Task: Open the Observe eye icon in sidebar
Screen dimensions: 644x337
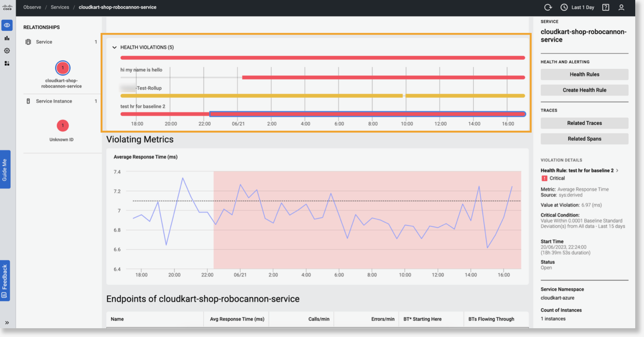Action: (7, 25)
